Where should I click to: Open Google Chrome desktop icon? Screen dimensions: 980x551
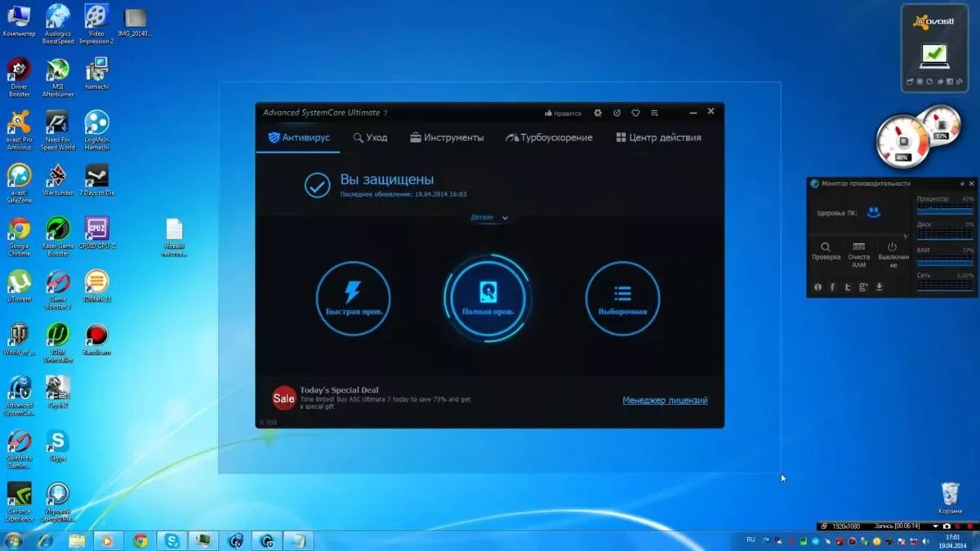pyautogui.click(x=19, y=236)
